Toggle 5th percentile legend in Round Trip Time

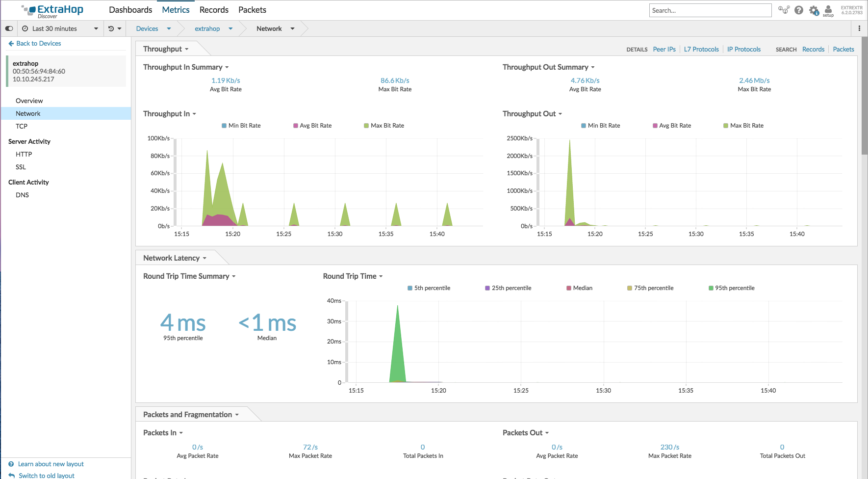429,288
